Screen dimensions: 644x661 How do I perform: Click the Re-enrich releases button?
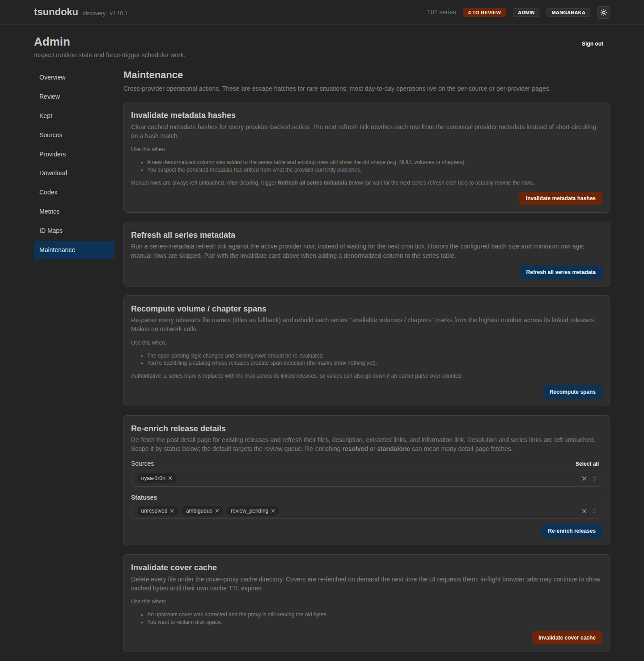(572, 531)
